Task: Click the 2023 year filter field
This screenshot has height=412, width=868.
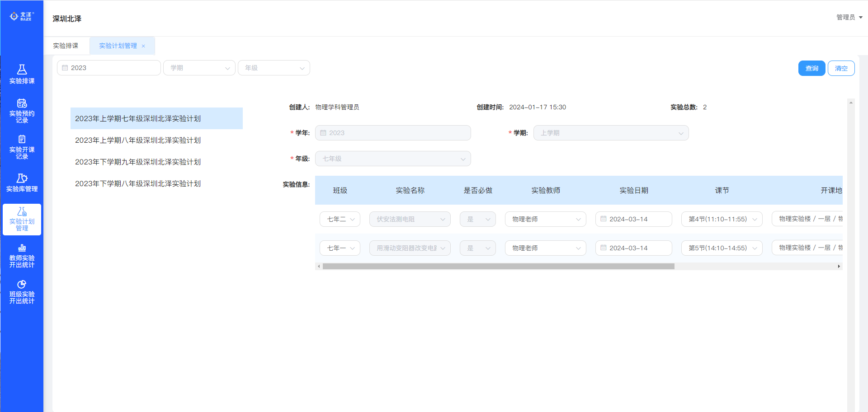Action: tap(108, 68)
